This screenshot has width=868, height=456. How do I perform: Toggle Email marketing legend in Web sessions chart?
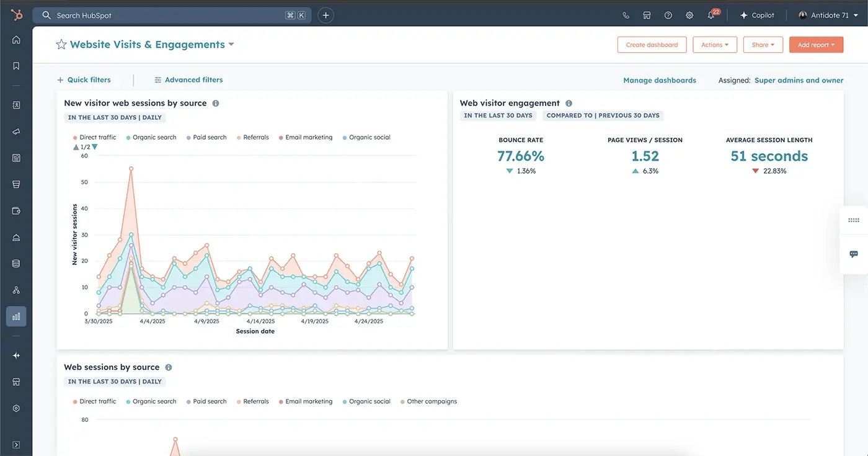(306, 401)
